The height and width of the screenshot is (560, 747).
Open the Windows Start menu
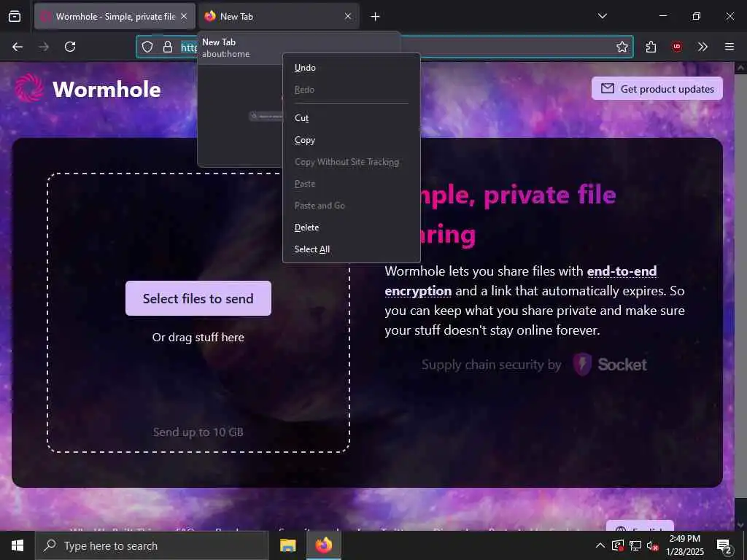18,545
